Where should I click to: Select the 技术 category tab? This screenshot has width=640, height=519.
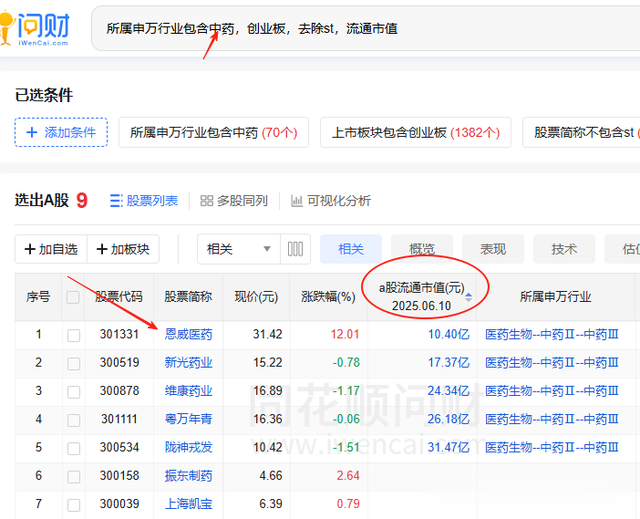click(x=564, y=249)
